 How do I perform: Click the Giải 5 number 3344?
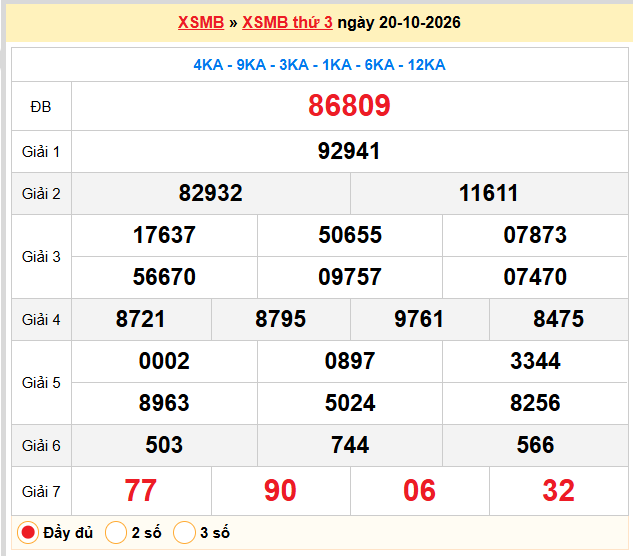(535, 361)
